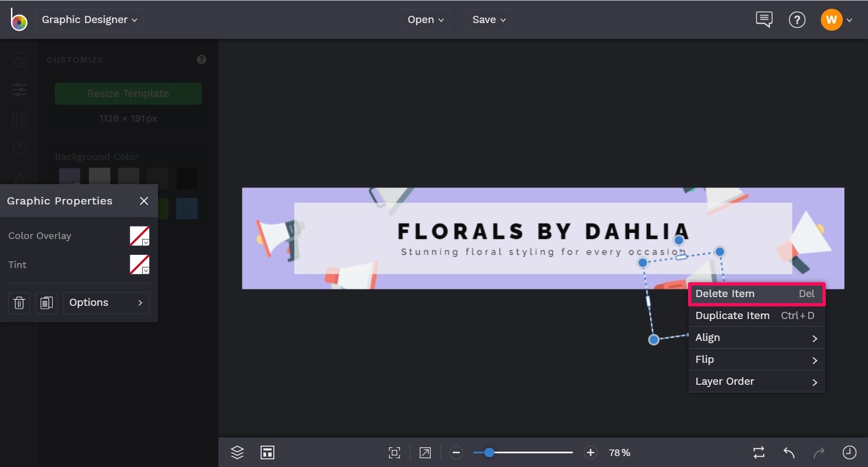Choose Duplicate Item in context menu
Screen dimensions: 868x467
(x=757, y=316)
